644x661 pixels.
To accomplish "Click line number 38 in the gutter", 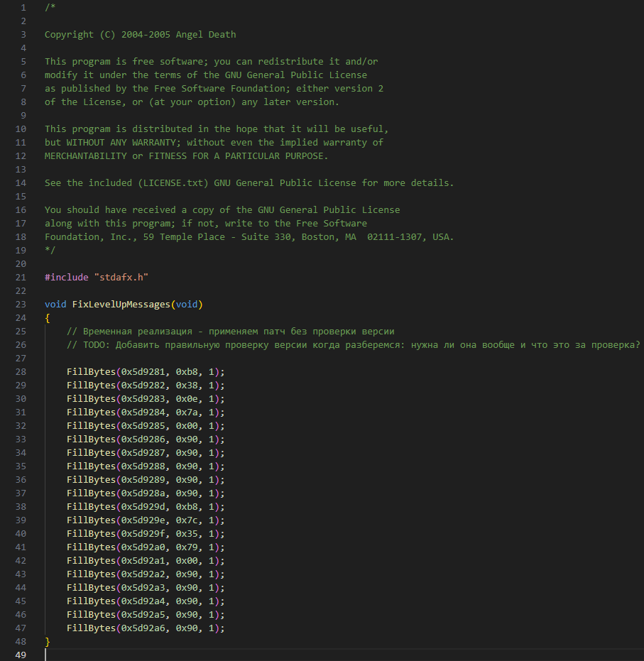I will click(20, 507).
